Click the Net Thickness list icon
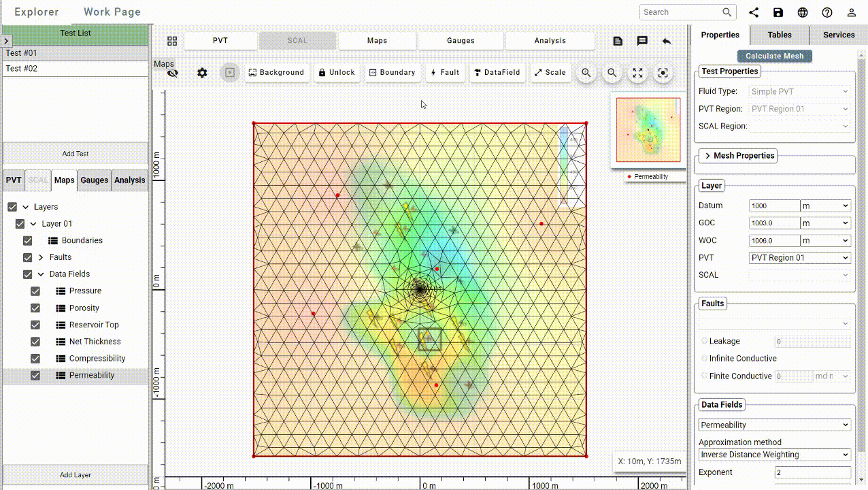This screenshot has height=490, width=868. pos(61,342)
